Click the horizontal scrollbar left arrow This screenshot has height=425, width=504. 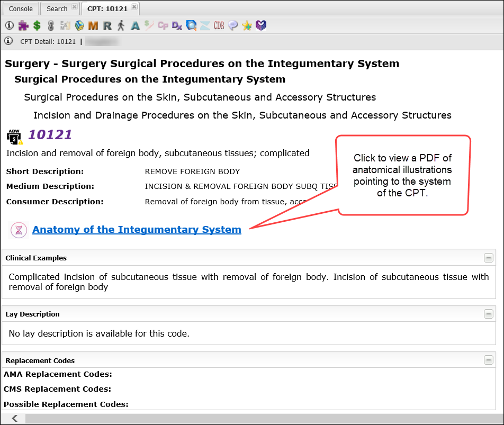[15, 419]
